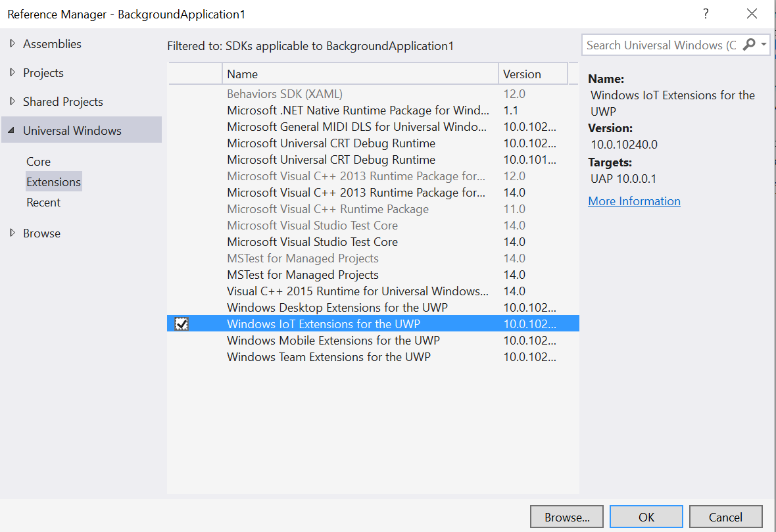Select the greyed MSTest for Managed Projects
Image resolution: width=776 pixels, height=532 pixels.
coord(373,258)
